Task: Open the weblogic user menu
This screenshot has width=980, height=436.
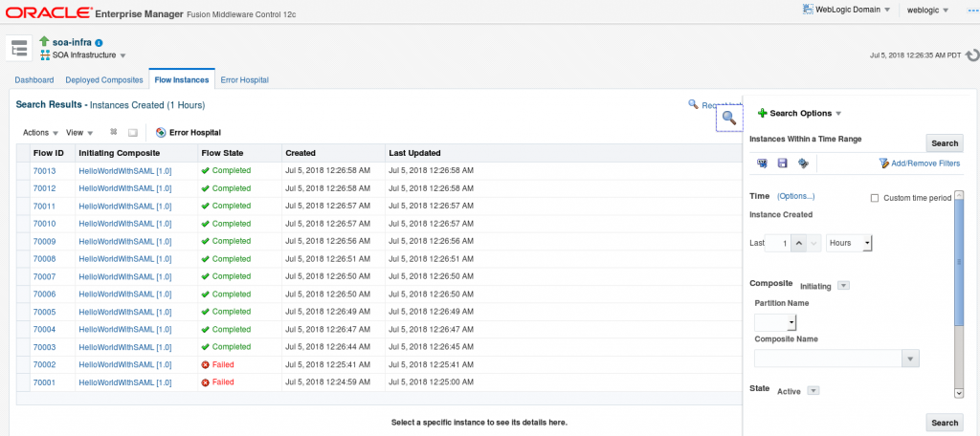Action: click(x=927, y=10)
